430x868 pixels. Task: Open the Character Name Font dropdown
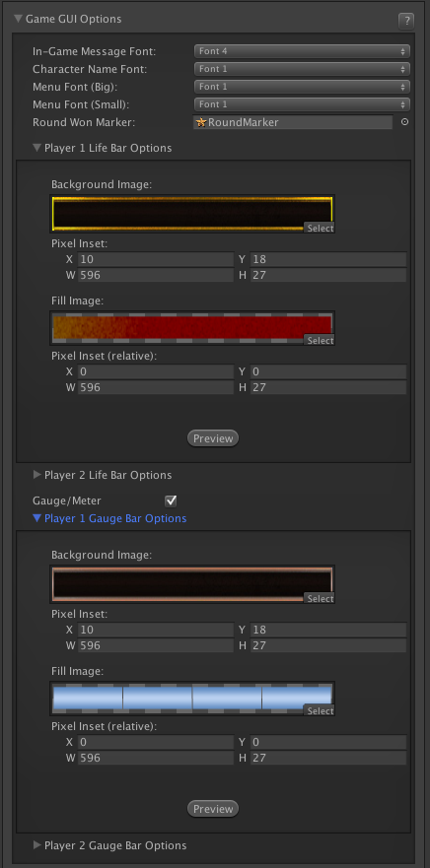tap(302, 69)
